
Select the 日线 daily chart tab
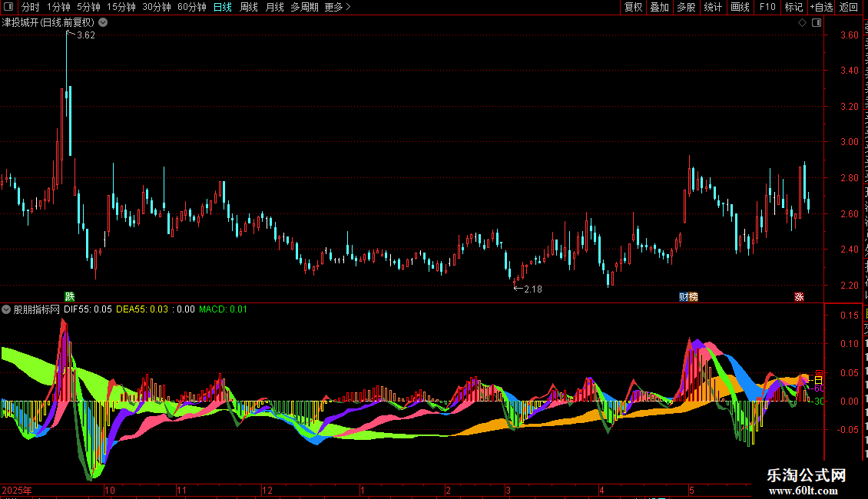pos(223,7)
